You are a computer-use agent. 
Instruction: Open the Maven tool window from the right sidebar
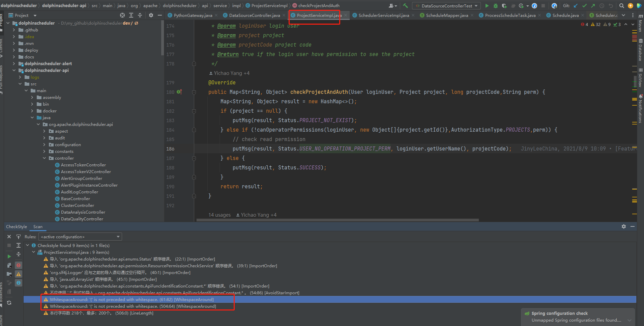pos(640,24)
